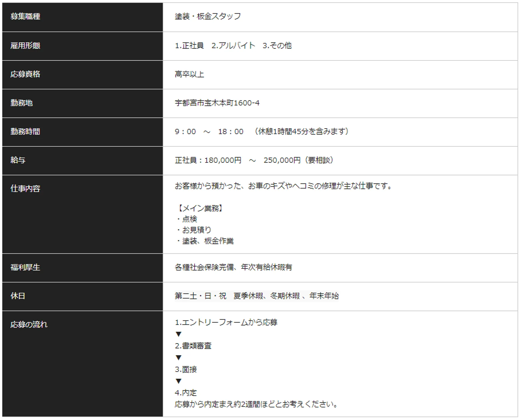Click address 宇都宮市宝木本町1600-4
Viewport: 521px width, 420px height.
pyautogui.click(x=217, y=103)
